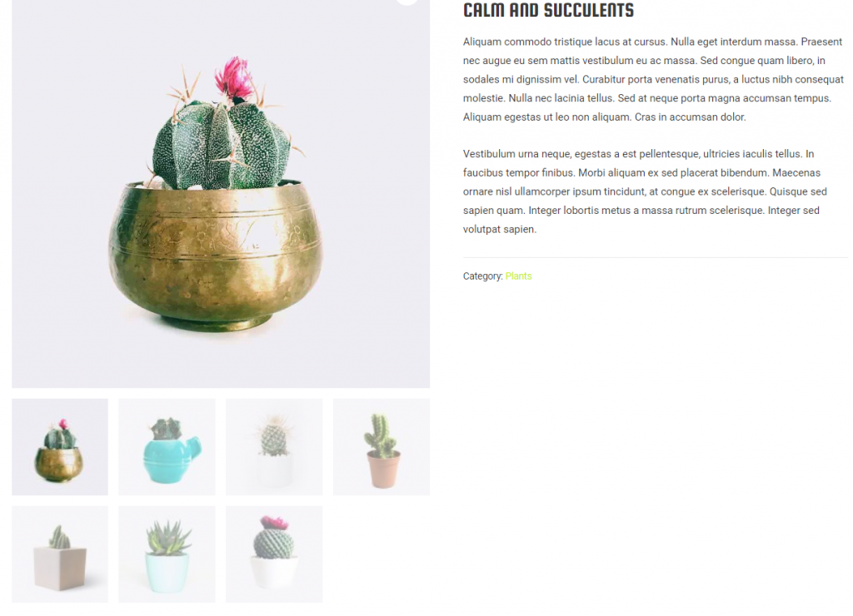Select the terracotta pot cactus thumbnail
Image resolution: width=853 pixels, height=616 pixels.
(x=382, y=447)
